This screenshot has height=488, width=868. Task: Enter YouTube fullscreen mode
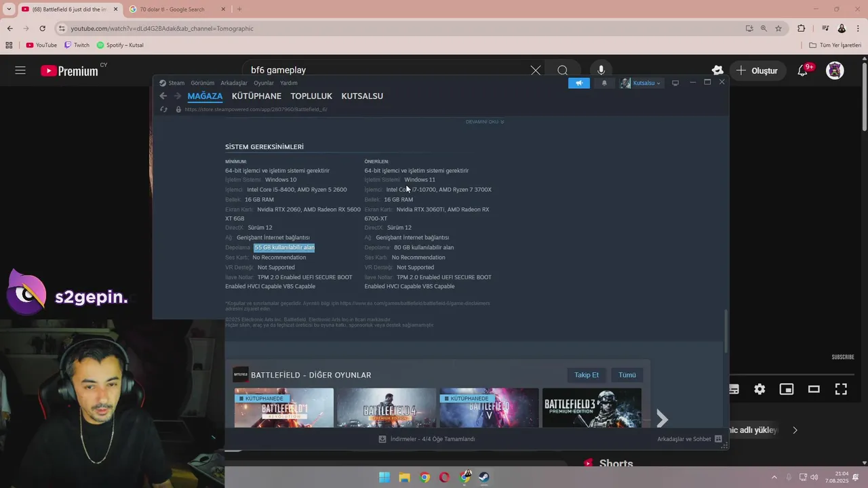tap(841, 389)
